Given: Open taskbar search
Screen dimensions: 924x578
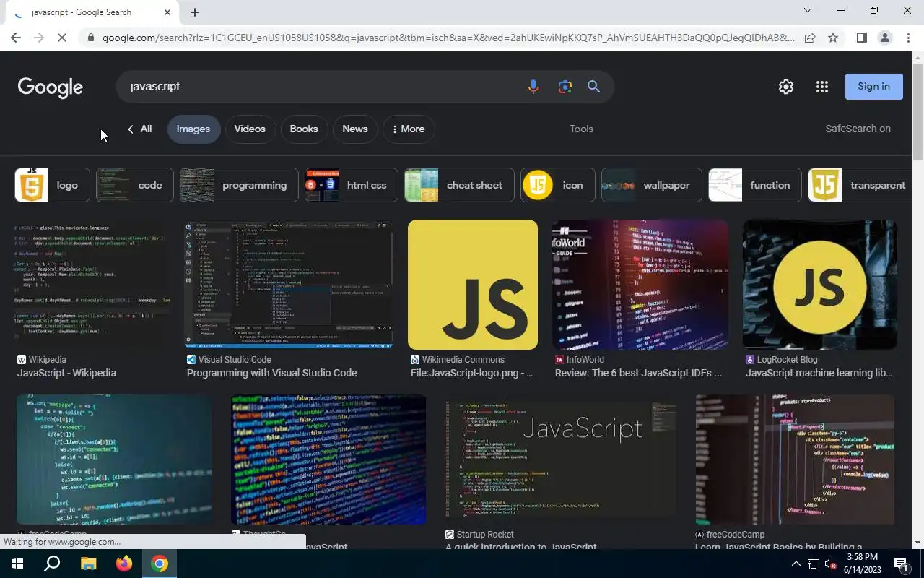Looking at the screenshot, I should click(x=52, y=564).
